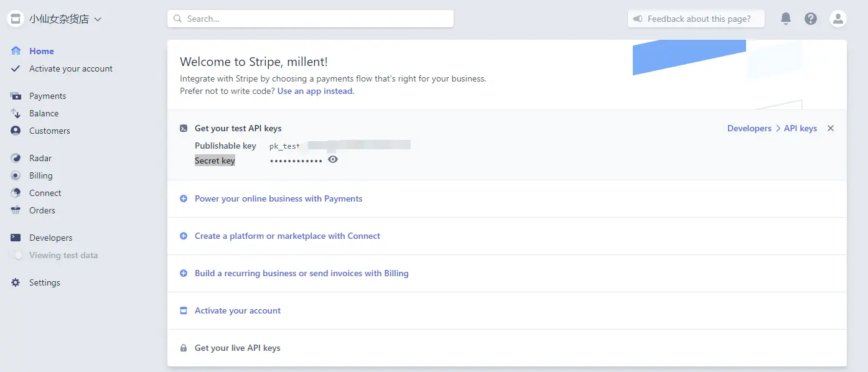This screenshot has height=372, width=868.
Task: Open Billing in sidebar
Action: (41, 175)
